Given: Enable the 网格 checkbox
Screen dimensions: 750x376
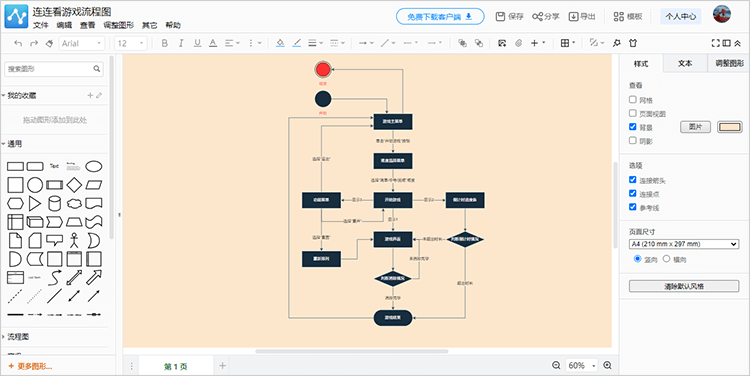Looking at the screenshot, I should point(632,100).
